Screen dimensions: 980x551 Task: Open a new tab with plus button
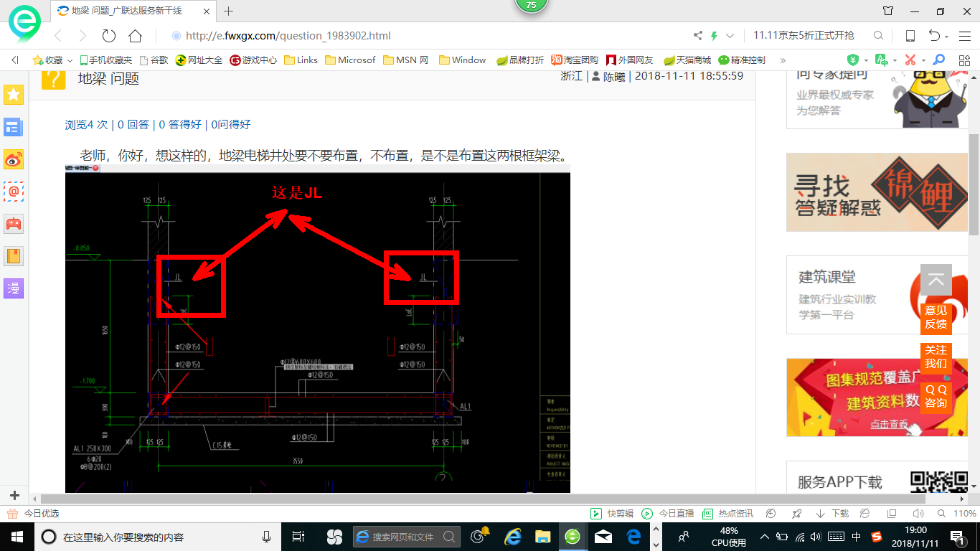[229, 11]
